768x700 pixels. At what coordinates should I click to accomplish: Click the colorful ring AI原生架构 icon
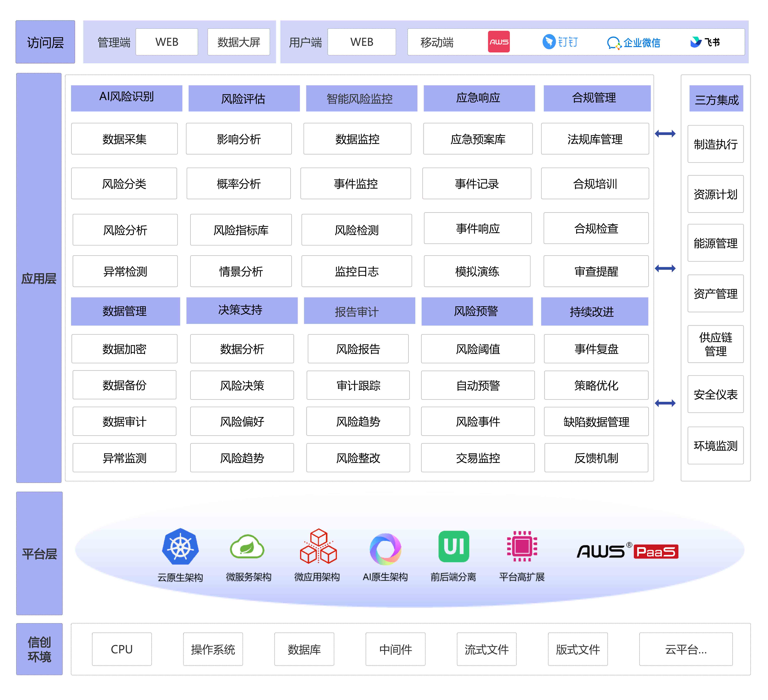(x=385, y=549)
